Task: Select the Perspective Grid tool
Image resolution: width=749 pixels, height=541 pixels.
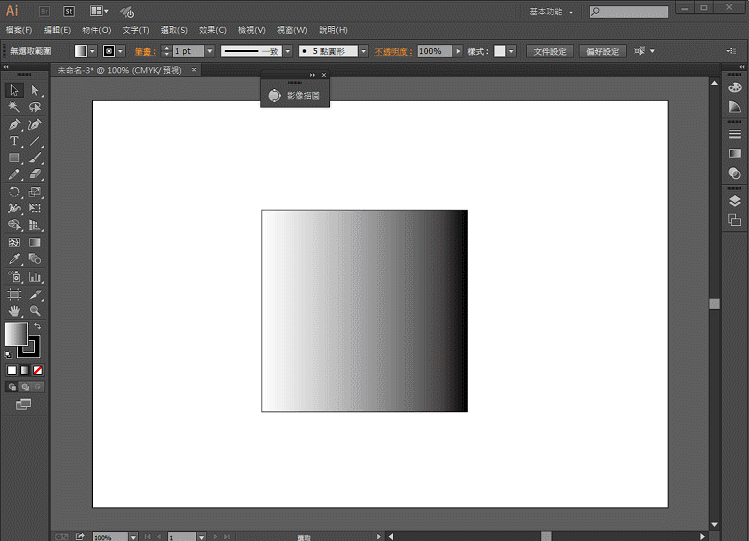Action: click(35, 225)
